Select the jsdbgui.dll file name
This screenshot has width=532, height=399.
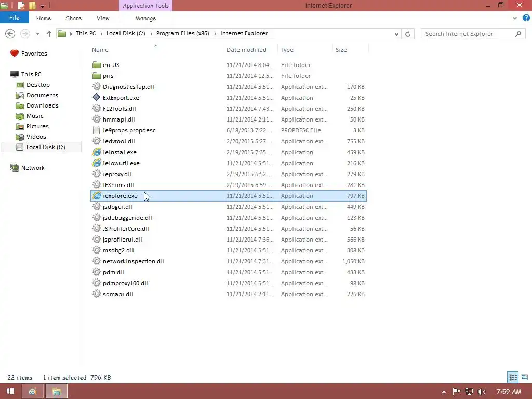(118, 207)
